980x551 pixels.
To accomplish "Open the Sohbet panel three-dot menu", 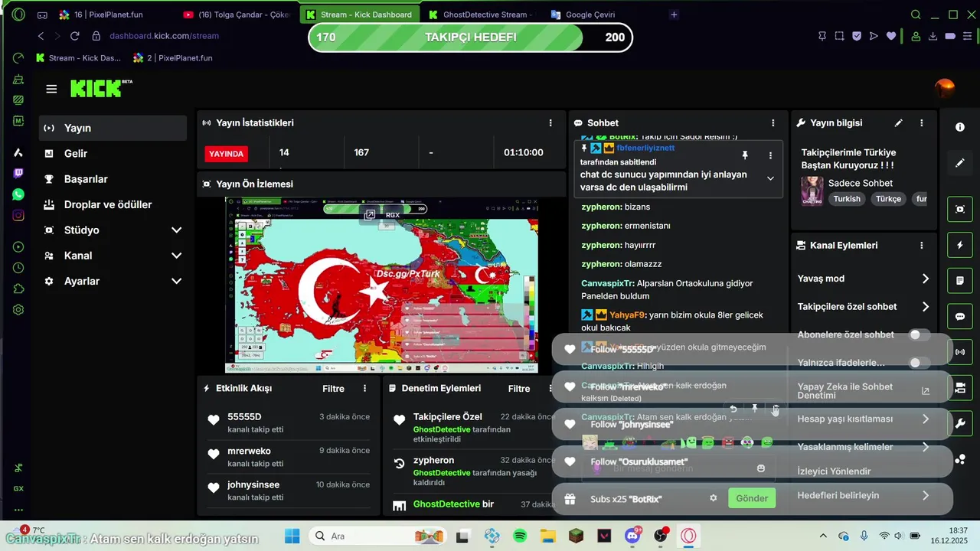I will click(773, 122).
